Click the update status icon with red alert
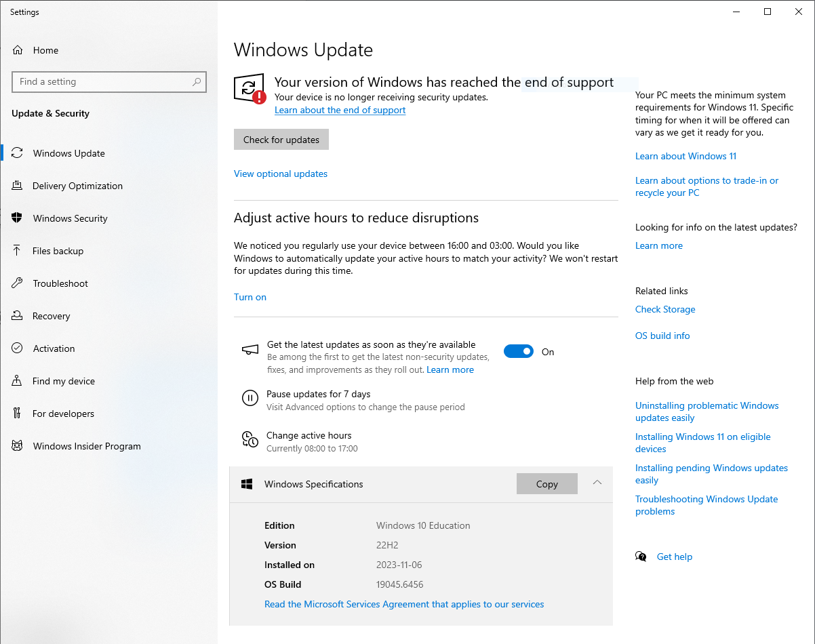The width and height of the screenshot is (815, 644). [250, 89]
